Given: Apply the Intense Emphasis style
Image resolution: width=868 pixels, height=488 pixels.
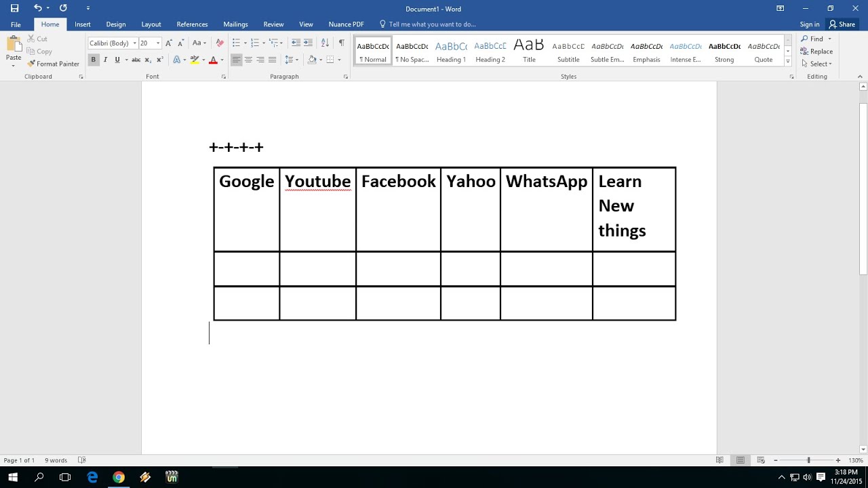Looking at the screenshot, I should (686, 52).
